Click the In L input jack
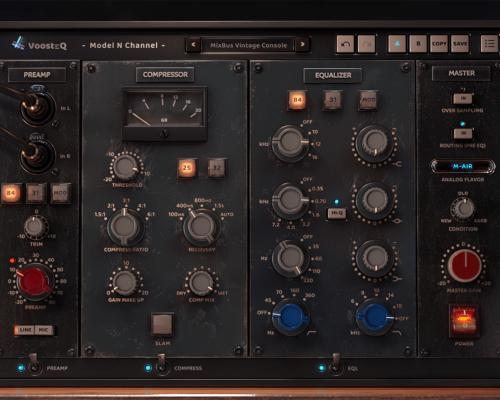Image resolution: width=500 pixels, height=400 pixels. [x=37, y=107]
